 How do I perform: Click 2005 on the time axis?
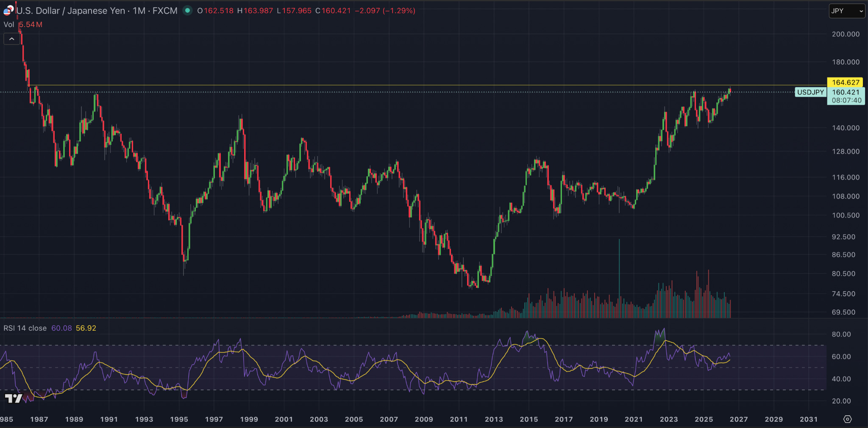(354, 419)
